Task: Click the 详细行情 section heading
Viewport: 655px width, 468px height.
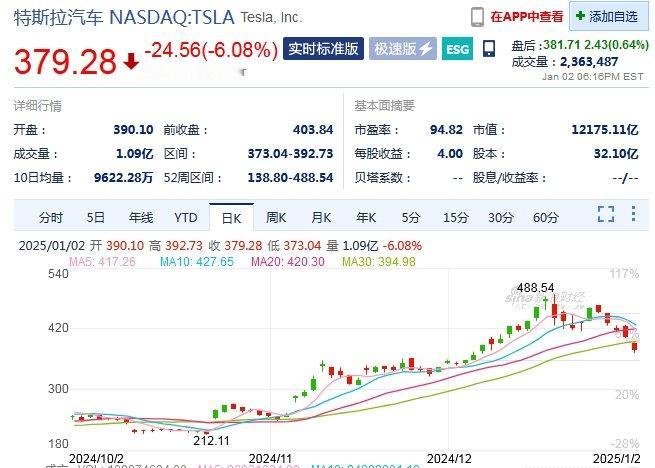Action: [38, 106]
